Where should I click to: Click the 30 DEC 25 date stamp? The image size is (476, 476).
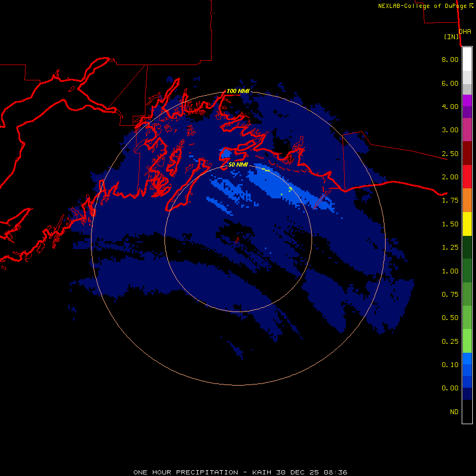click(x=298, y=472)
